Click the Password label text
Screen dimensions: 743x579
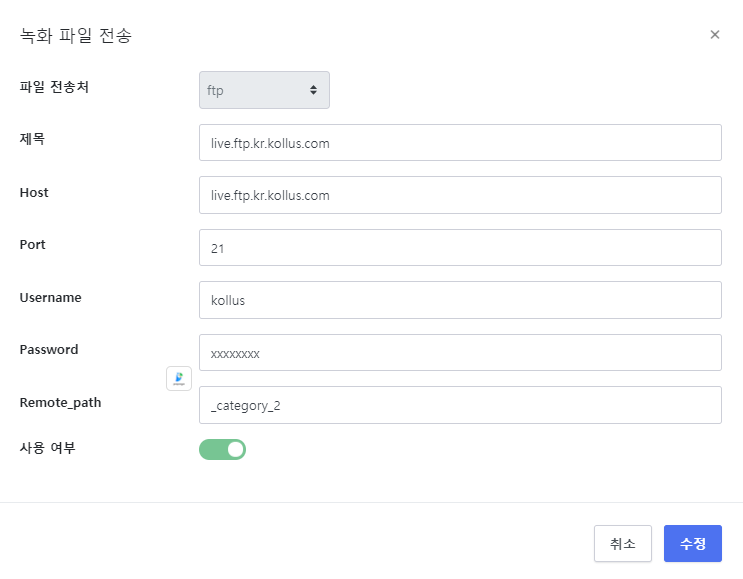pyautogui.click(x=49, y=350)
